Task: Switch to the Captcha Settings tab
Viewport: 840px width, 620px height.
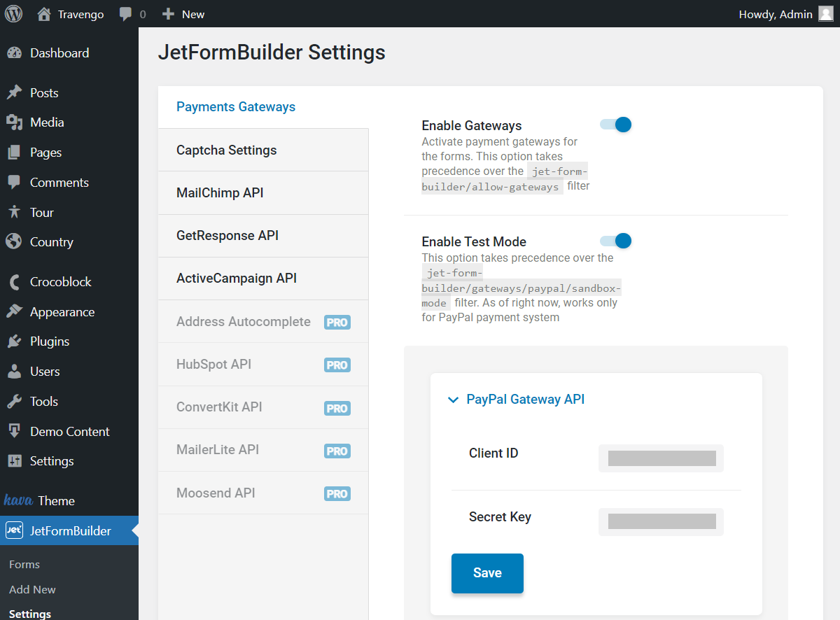Action: pyautogui.click(x=225, y=150)
